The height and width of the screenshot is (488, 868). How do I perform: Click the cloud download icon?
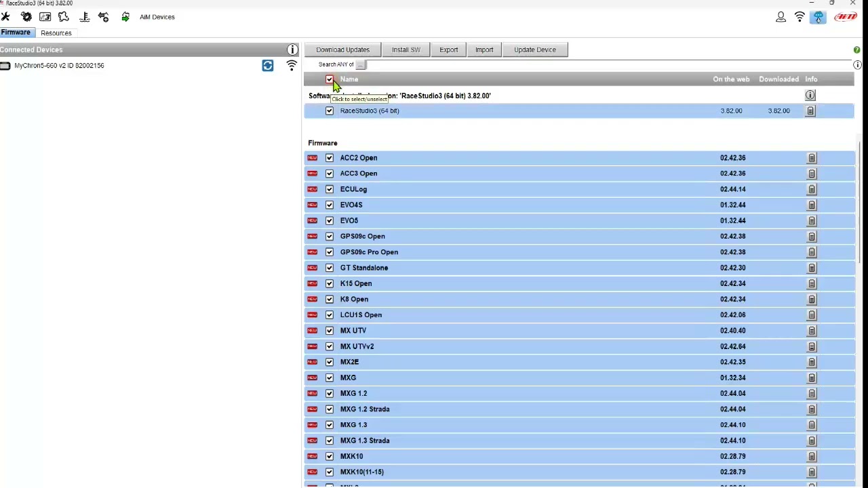(818, 17)
